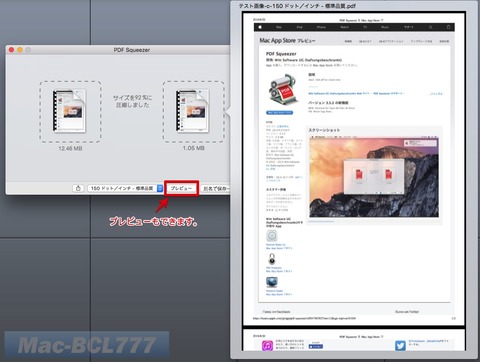The width and height of the screenshot is (480, 362).
Task: Click the スクリーンショット heading in preview
Action: [324, 130]
